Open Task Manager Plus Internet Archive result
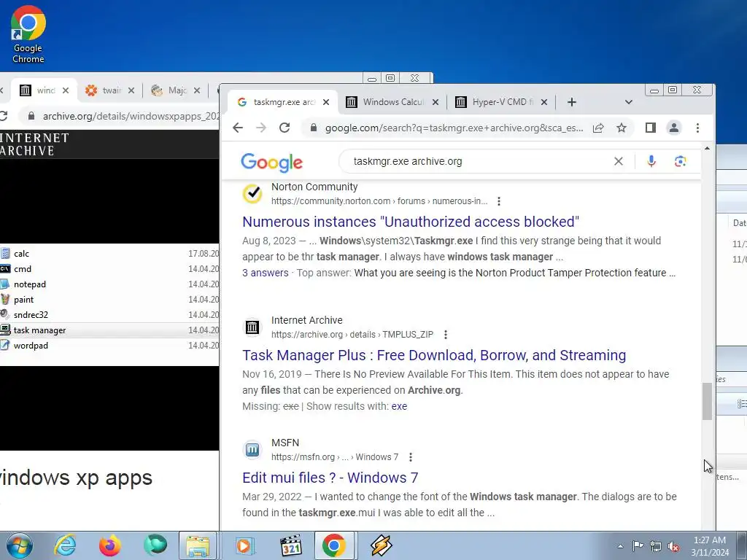This screenshot has height=560, width=747. 434,355
